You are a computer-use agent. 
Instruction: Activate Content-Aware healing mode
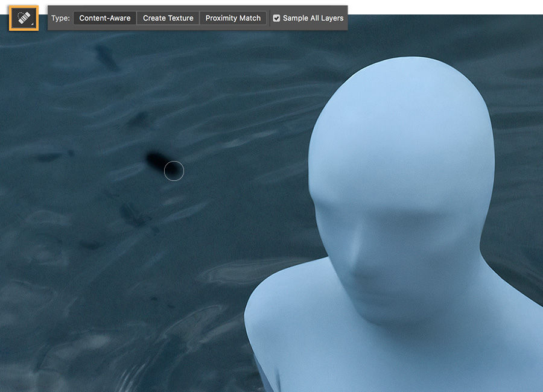[x=104, y=18]
